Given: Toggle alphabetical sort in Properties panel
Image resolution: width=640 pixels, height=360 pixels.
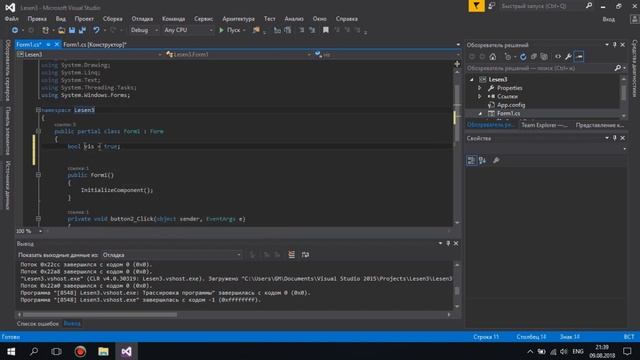Looking at the screenshot, I should 482,160.
